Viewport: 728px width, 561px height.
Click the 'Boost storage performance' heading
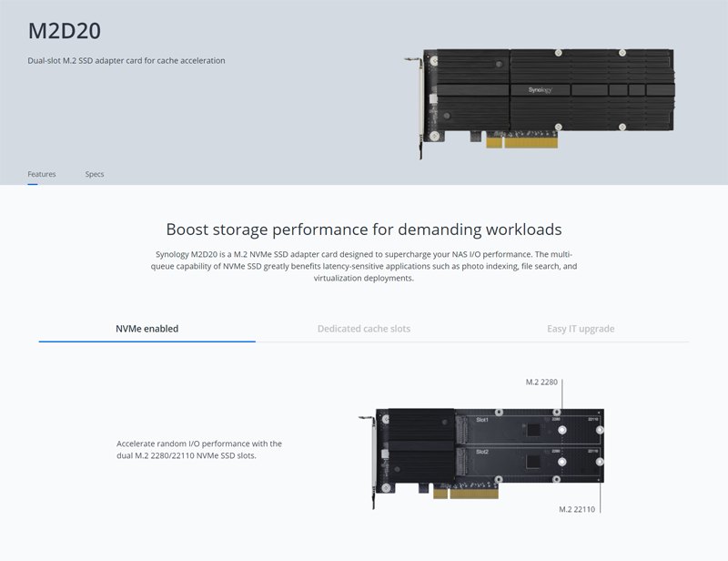tap(364, 229)
